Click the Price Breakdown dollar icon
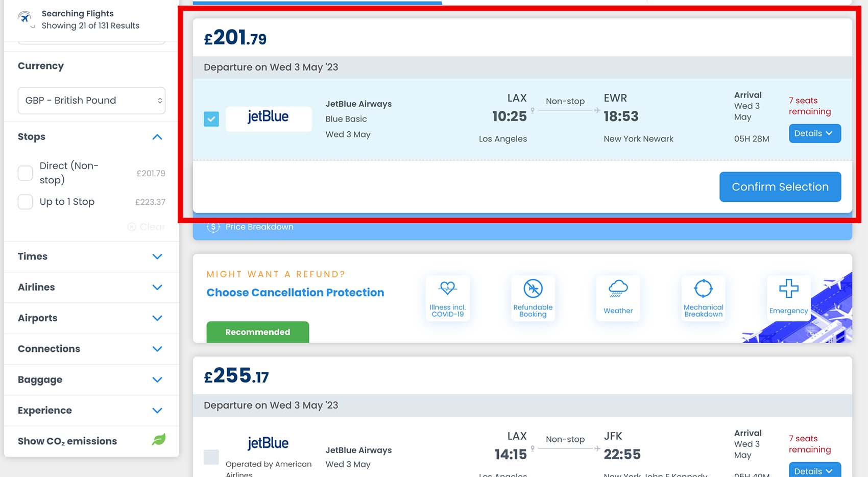 click(x=213, y=227)
